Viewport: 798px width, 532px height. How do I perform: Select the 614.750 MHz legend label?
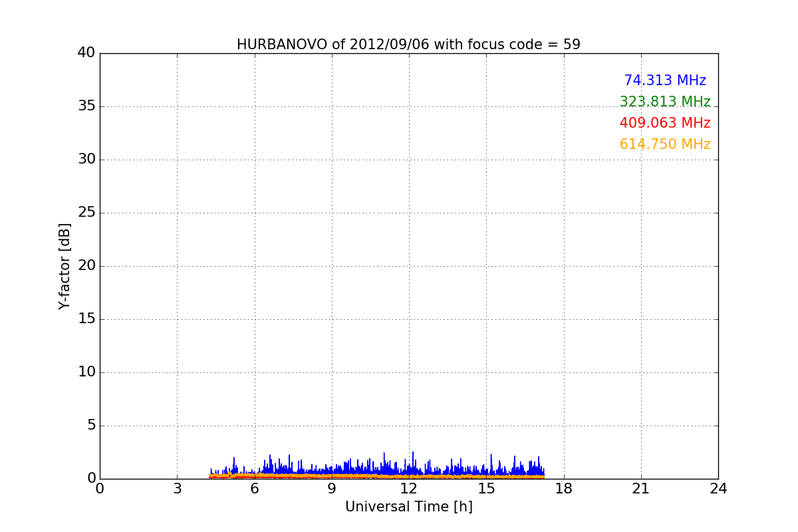coord(665,144)
